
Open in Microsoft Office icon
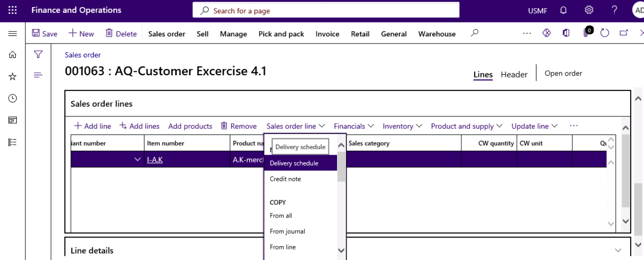(566, 33)
